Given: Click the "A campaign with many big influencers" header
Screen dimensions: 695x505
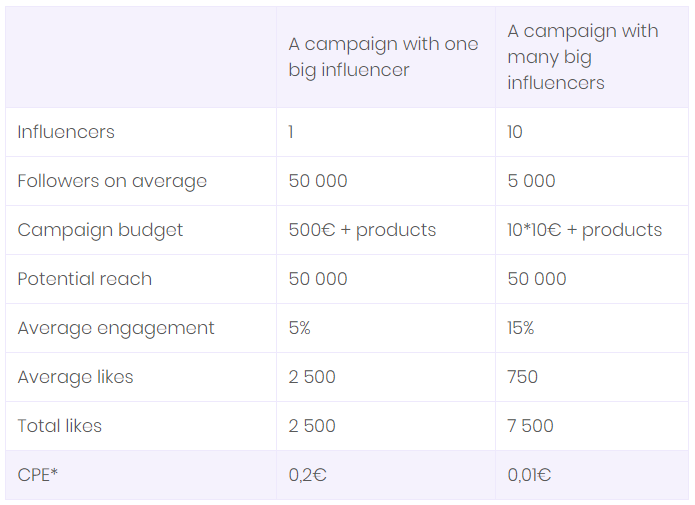Looking at the screenshot, I should [x=582, y=57].
